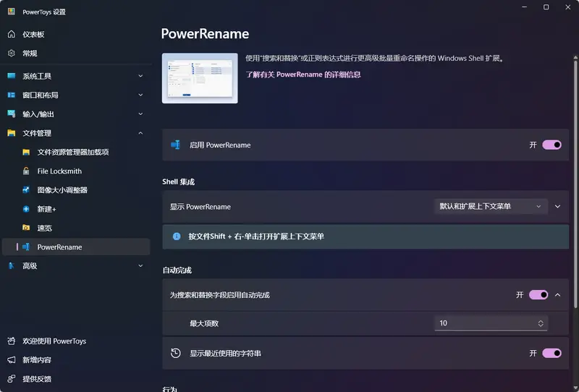
Task: Select 文件资源管理器加载项 in sidebar
Action: pyautogui.click(x=76, y=152)
